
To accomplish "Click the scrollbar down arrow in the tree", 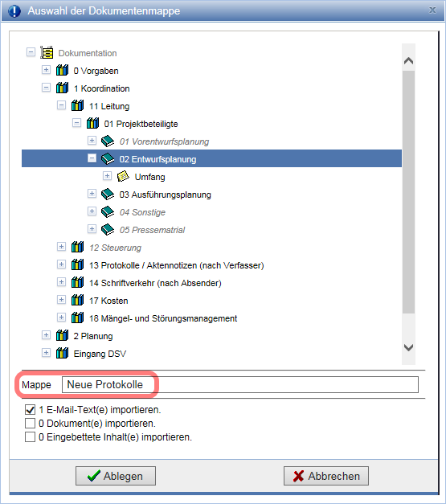I will pyautogui.click(x=408, y=347).
